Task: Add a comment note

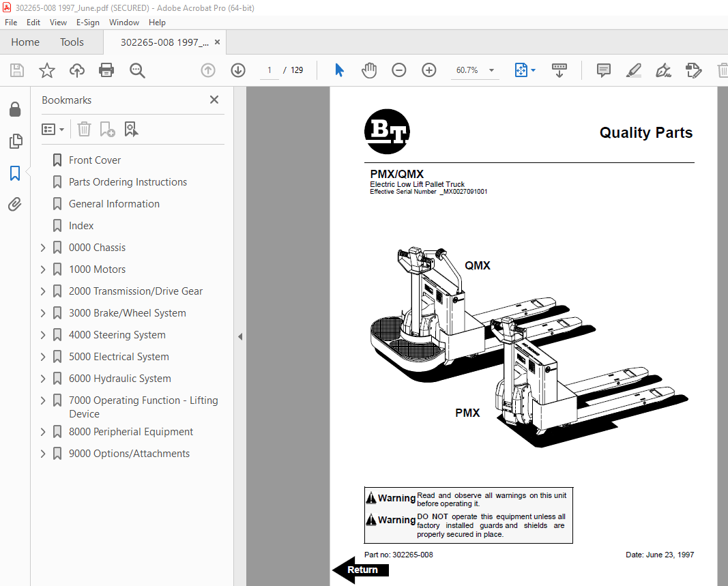Action: (x=604, y=70)
